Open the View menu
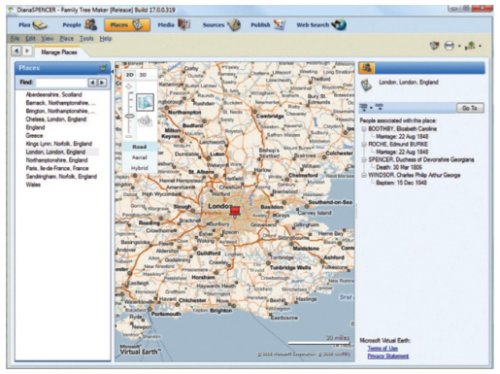The width and height of the screenshot is (500, 374). click(x=47, y=38)
